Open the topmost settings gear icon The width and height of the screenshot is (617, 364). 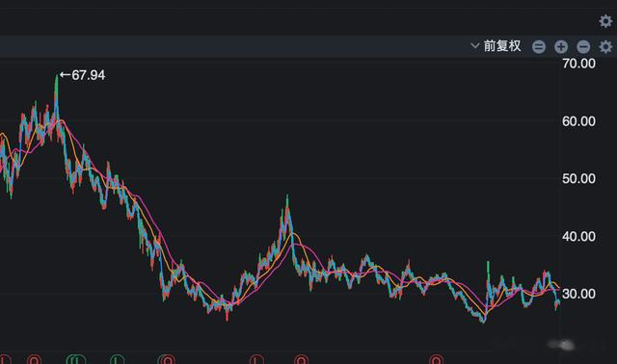tap(605, 21)
